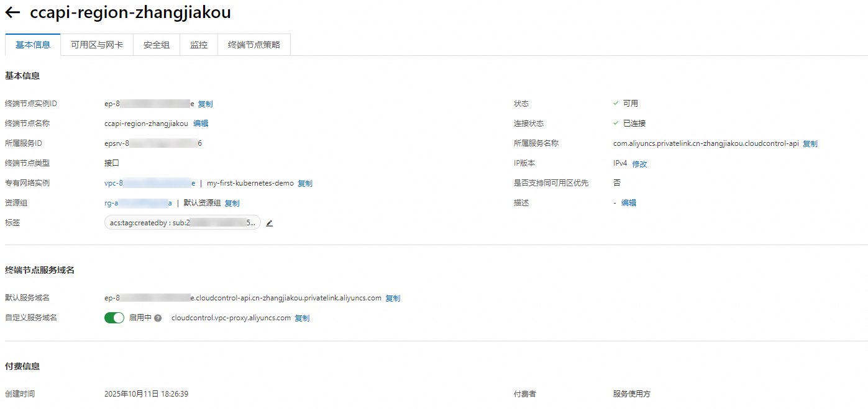
Task: Select the 是否支持同可用区优先 value 否
Action: tap(617, 183)
